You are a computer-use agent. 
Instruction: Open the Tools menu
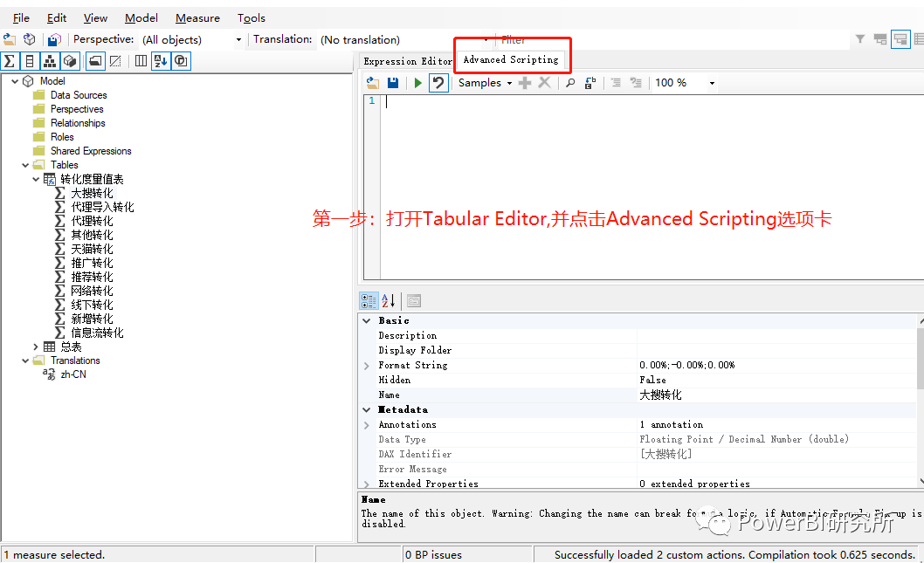pos(251,18)
